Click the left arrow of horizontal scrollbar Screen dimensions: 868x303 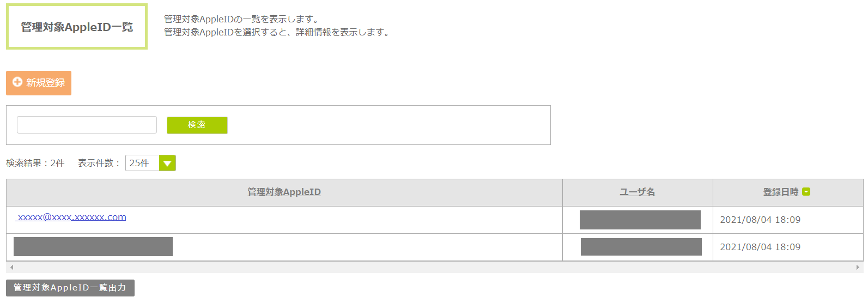pos(11,268)
